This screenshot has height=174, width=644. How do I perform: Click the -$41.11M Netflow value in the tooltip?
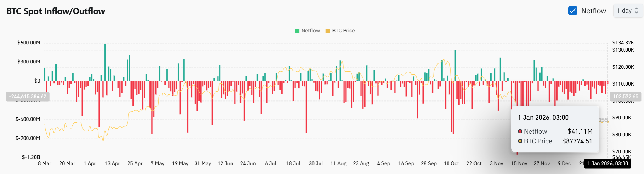click(578, 131)
